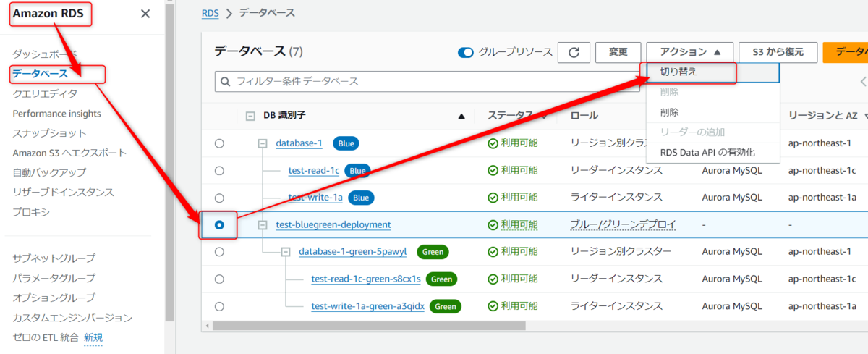Image resolution: width=868 pixels, height=354 pixels.
Task: Open スナップショット in the sidebar
Action: pos(49,133)
